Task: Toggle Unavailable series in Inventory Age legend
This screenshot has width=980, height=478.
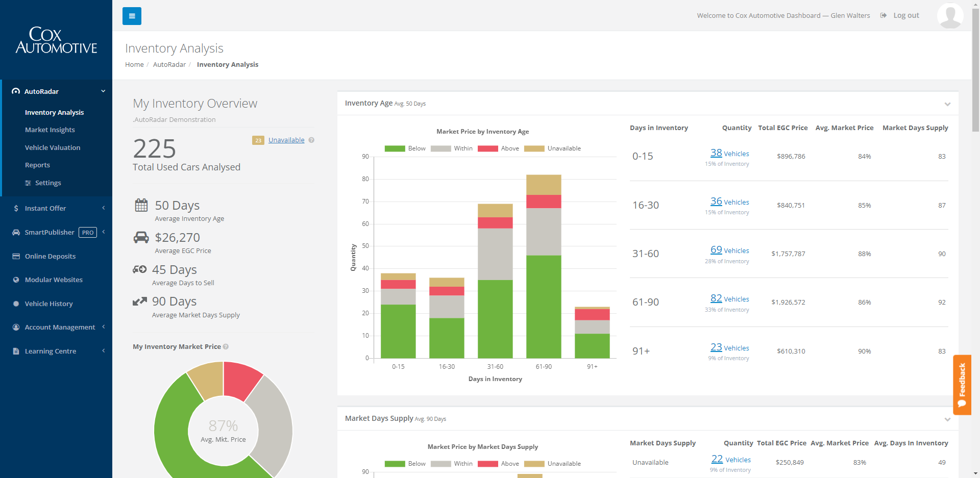Action: tap(553, 148)
